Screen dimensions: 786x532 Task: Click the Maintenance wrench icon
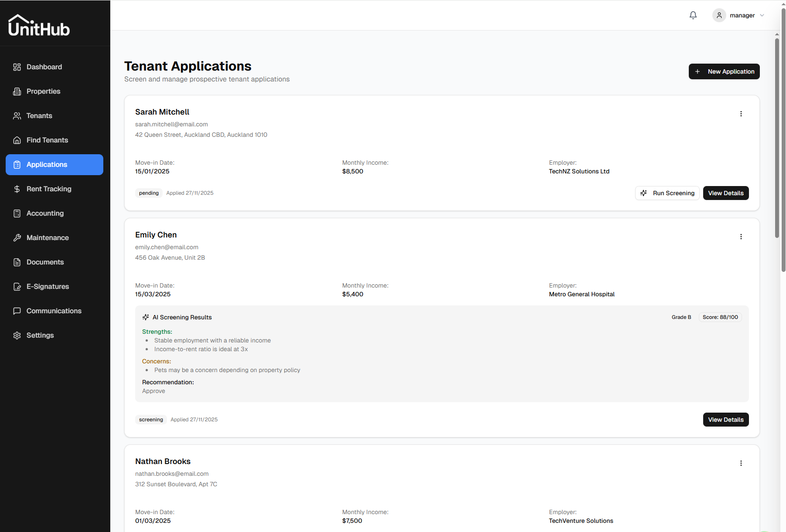point(17,238)
